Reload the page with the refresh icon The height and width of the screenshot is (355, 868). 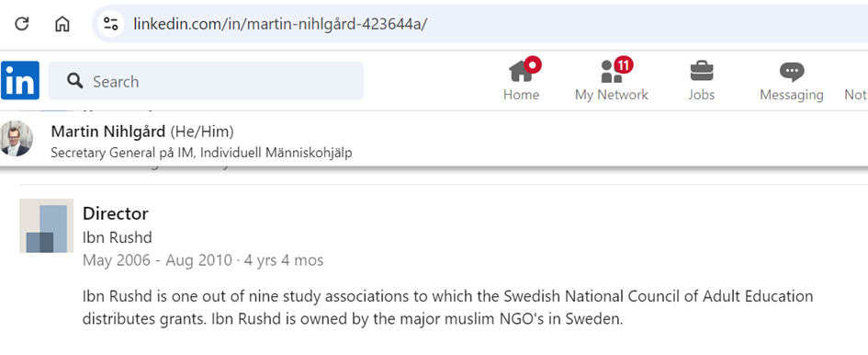tap(22, 24)
